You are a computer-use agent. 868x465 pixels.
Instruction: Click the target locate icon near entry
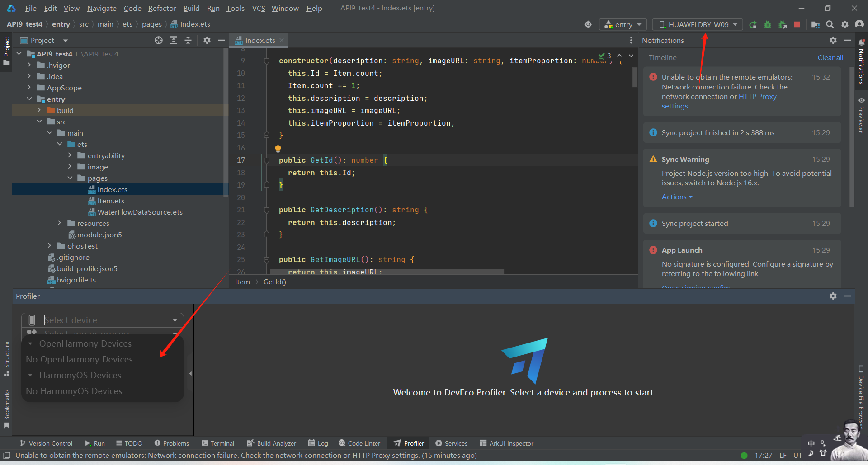(x=588, y=24)
